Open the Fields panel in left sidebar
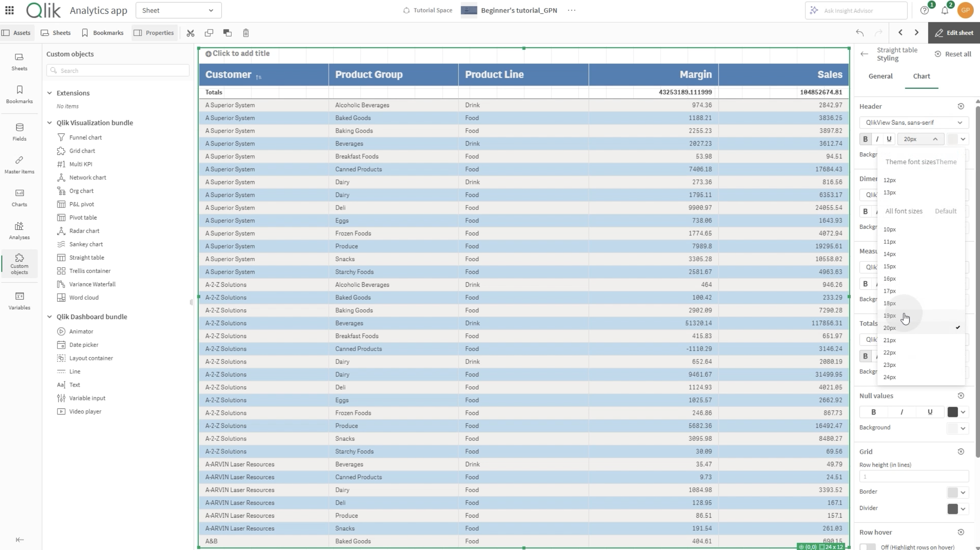This screenshot has height=550, width=980. point(19,132)
